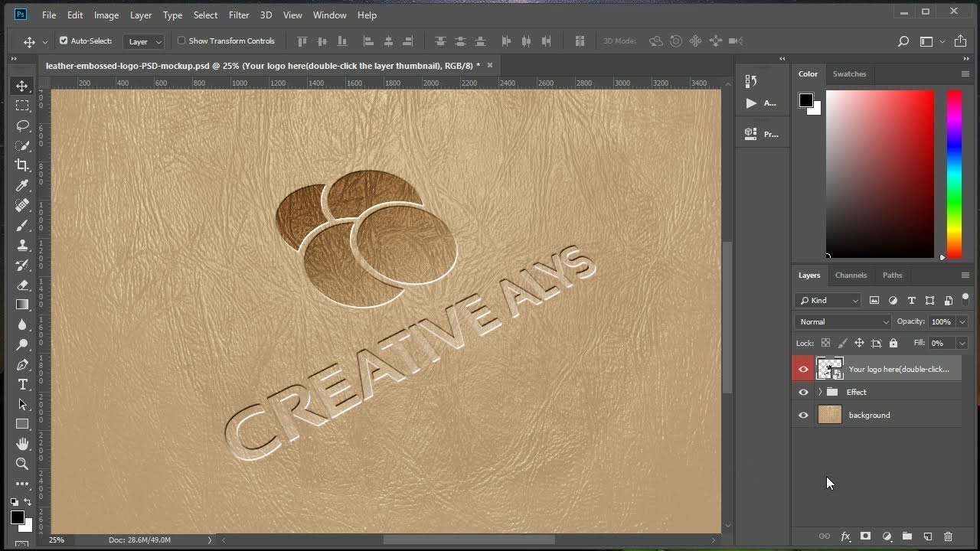
Task: Click the zoom percentage field
Action: pos(57,540)
